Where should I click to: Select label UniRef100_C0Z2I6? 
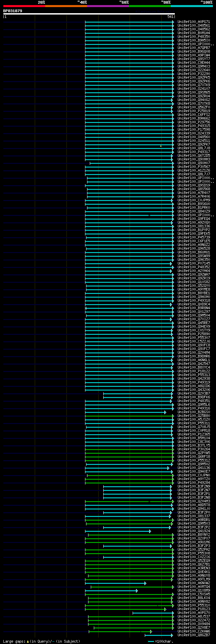point(194,557)
